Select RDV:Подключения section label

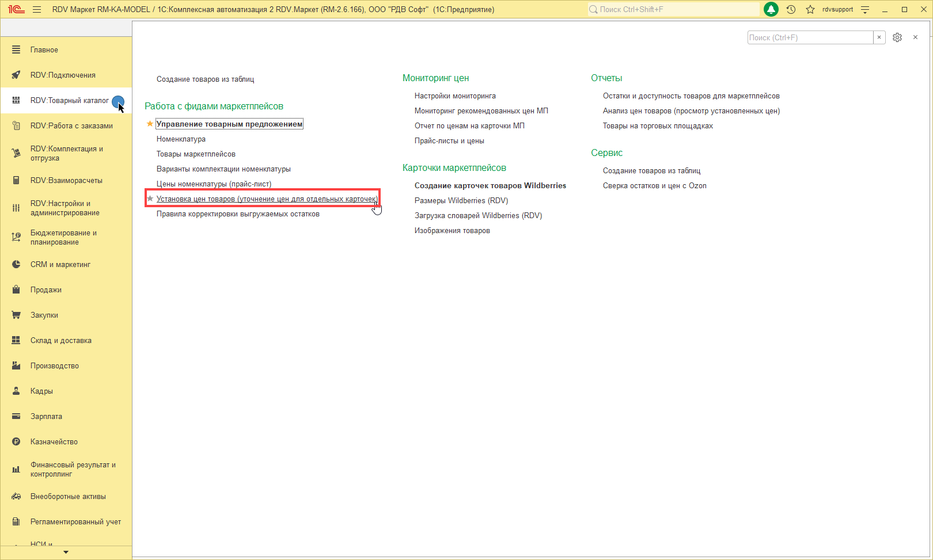(63, 75)
